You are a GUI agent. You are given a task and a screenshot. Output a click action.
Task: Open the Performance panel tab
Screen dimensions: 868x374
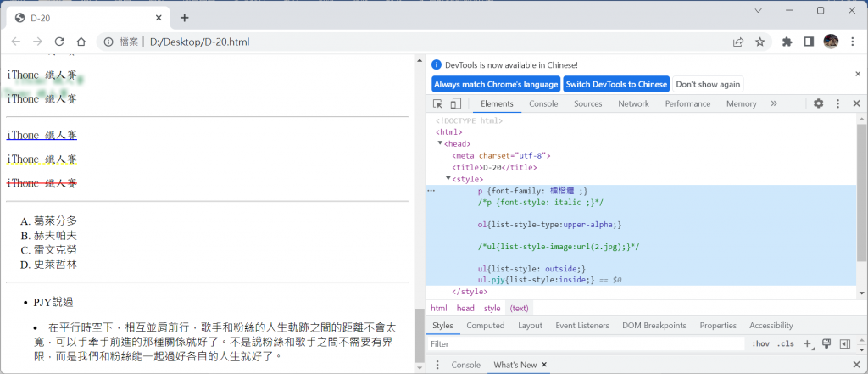[687, 103]
